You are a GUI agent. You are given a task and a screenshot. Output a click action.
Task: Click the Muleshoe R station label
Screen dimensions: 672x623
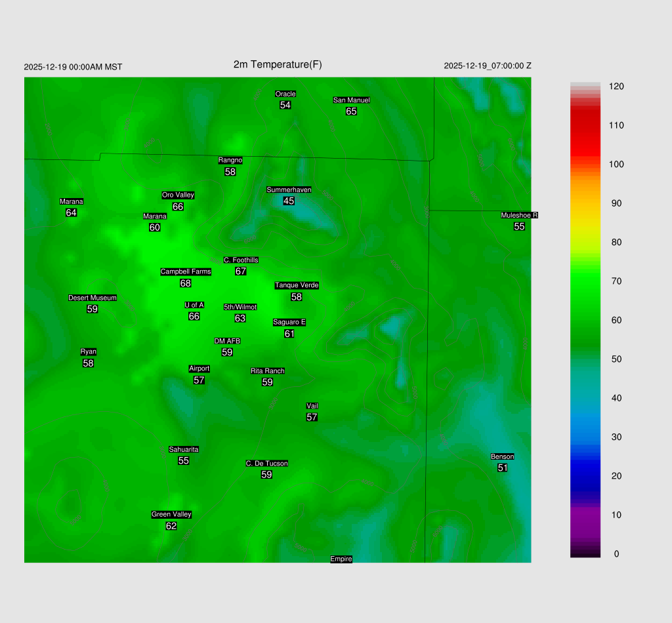pos(519,215)
